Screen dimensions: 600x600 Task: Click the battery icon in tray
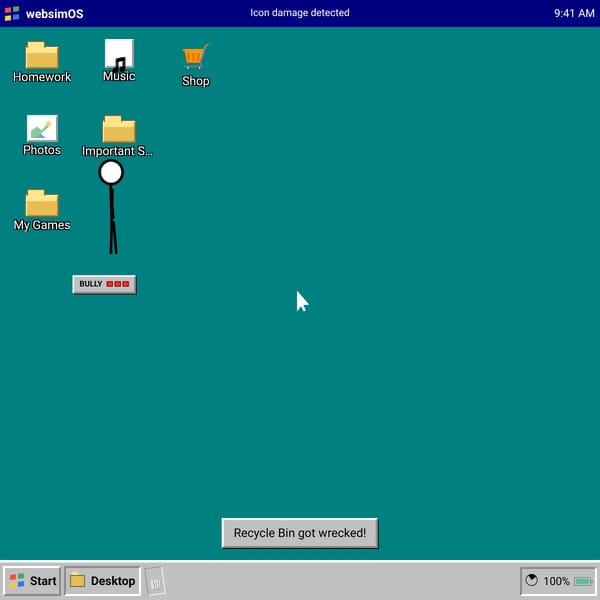[583, 582]
